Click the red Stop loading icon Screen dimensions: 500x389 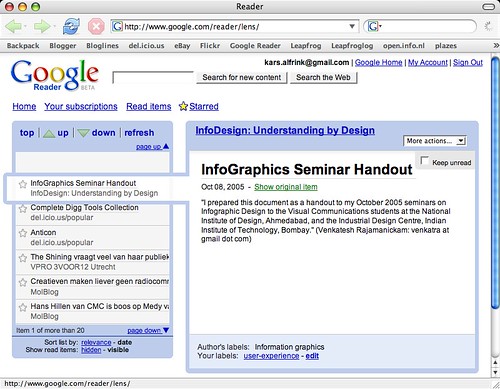click(96, 26)
